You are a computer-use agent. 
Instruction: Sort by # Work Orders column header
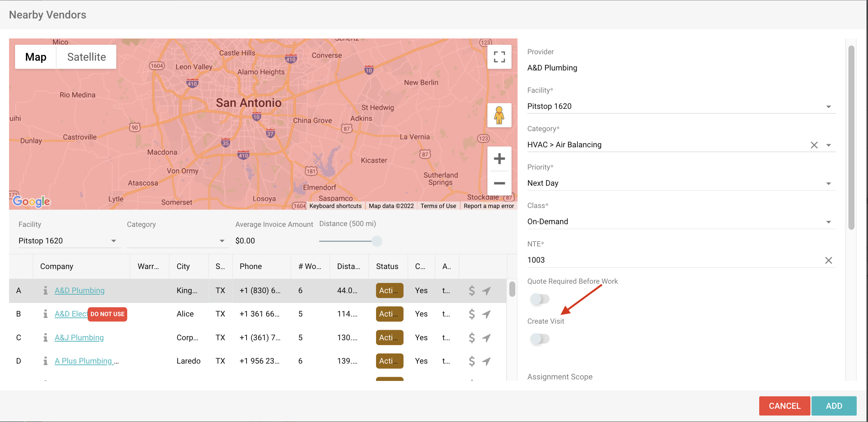(x=310, y=266)
